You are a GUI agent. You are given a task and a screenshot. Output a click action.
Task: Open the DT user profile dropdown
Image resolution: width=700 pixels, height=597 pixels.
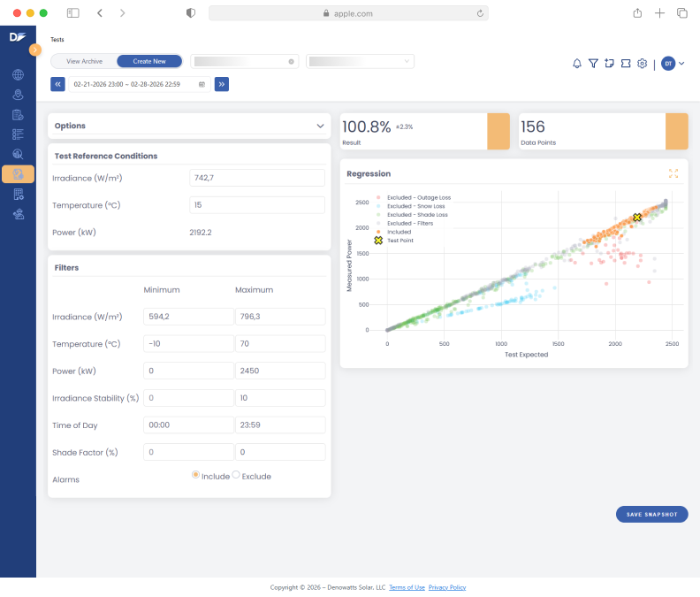tap(673, 64)
